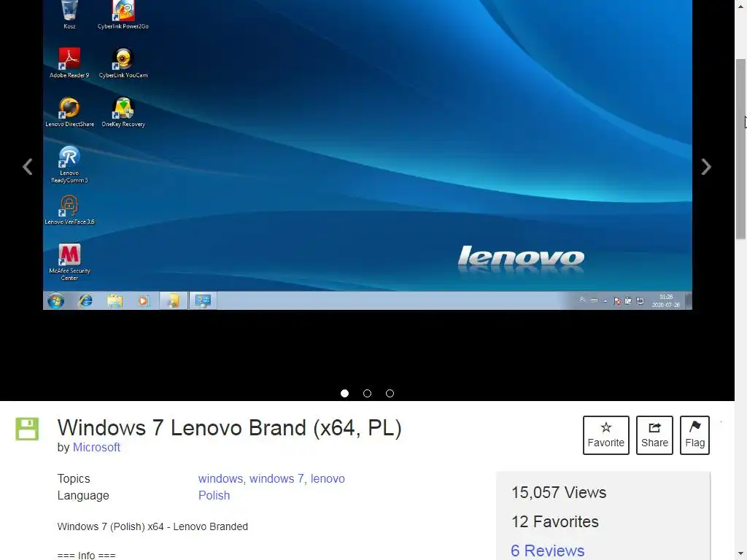
Task: Favorite this item
Action: pos(606,435)
